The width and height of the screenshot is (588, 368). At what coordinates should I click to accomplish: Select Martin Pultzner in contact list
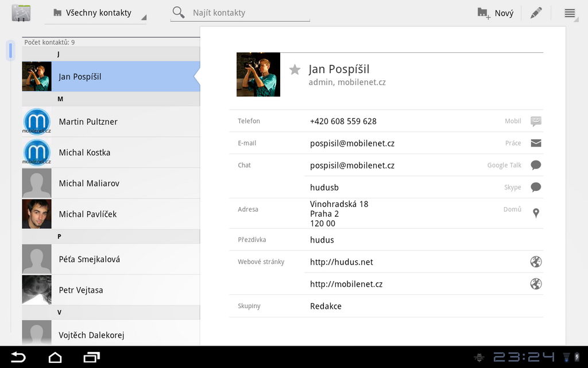[x=111, y=122]
